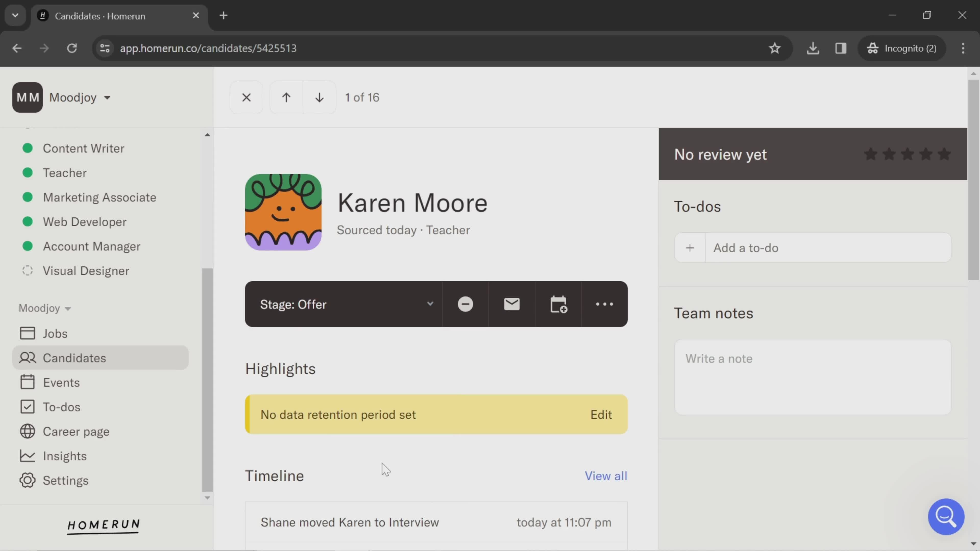Close the candidate panel with the X button
980x551 pixels.
coord(246,97)
